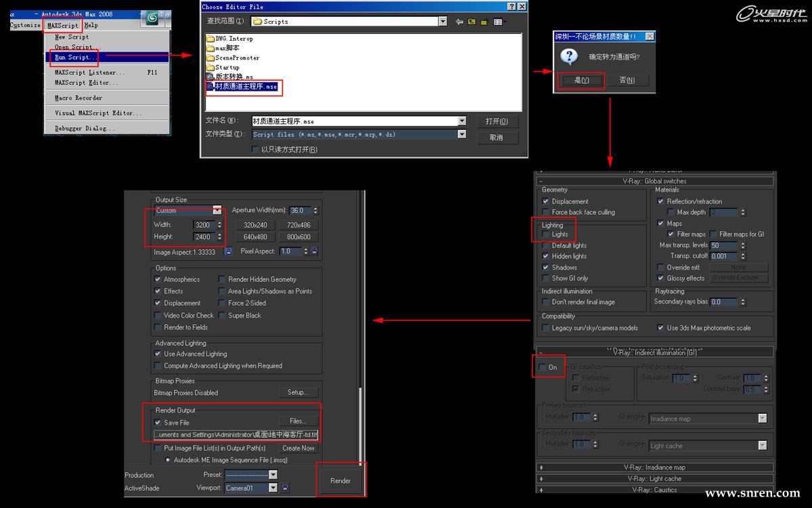Screen dimensions: 812x508
Task: Toggle the Hidden lights checkbox
Action: [x=546, y=257]
